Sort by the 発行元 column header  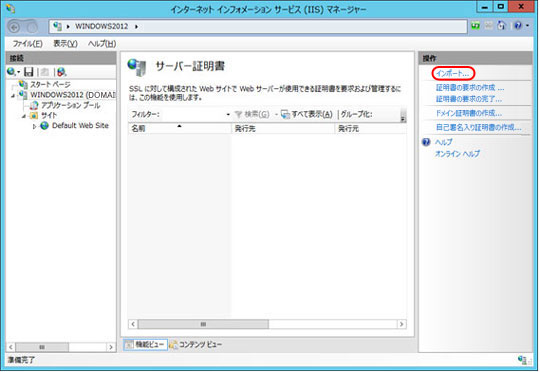click(371, 128)
